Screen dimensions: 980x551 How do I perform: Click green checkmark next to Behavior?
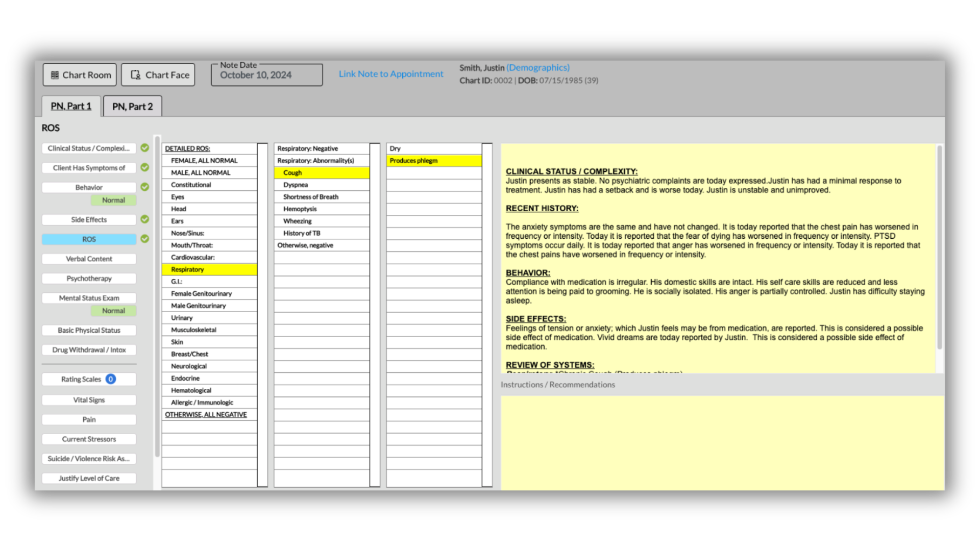point(145,187)
